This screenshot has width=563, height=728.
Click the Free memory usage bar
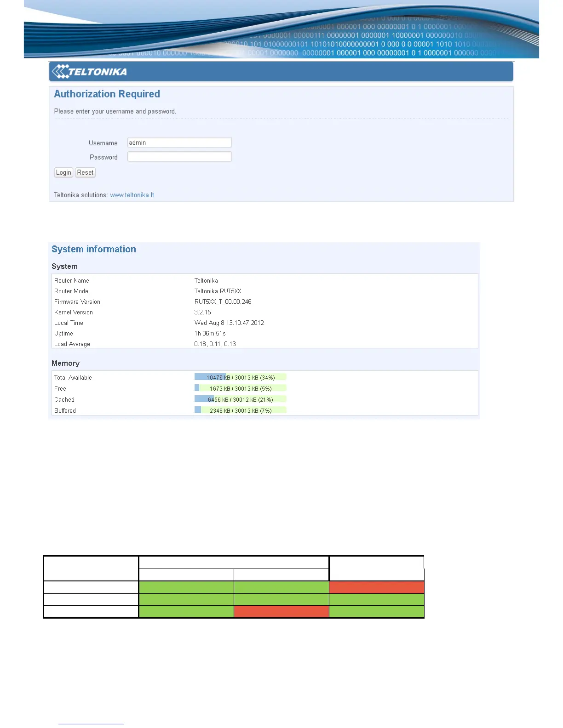(x=240, y=388)
